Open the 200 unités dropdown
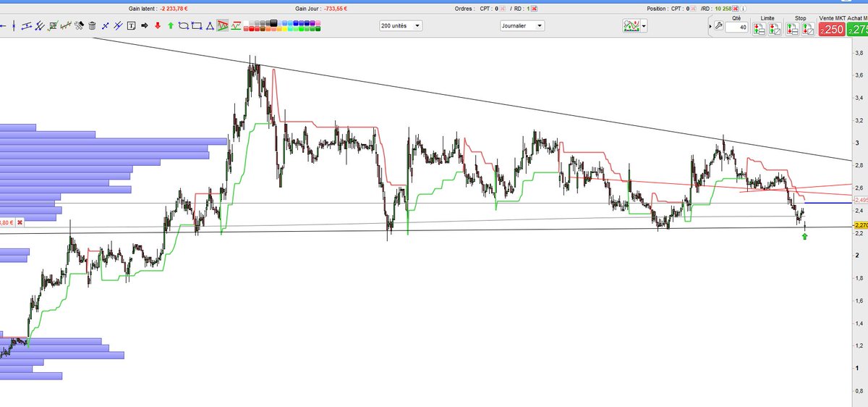868x407 pixels. tap(401, 25)
